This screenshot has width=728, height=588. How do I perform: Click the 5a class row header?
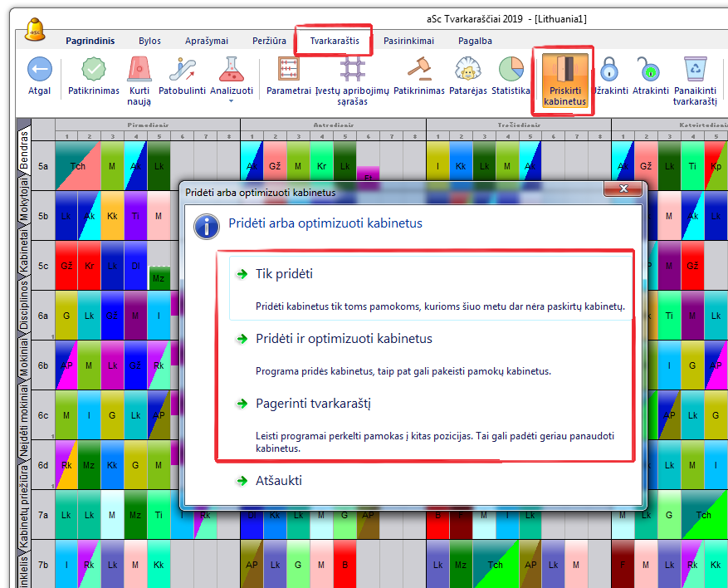[x=42, y=165]
